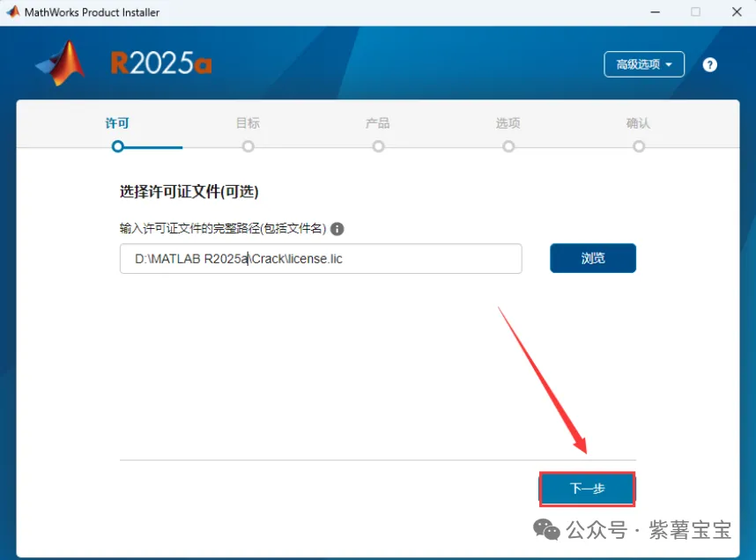Minimize the MathWorks Product Installer window
Screen dimensions: 756x560
click(653, 12)
